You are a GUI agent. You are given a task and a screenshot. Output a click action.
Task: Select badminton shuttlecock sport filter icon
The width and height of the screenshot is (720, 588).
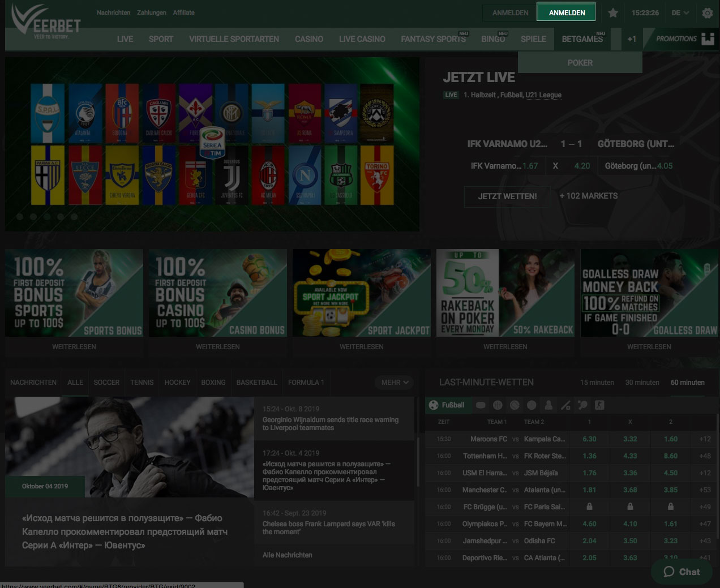pyautogui.click(x=548, y=405)
